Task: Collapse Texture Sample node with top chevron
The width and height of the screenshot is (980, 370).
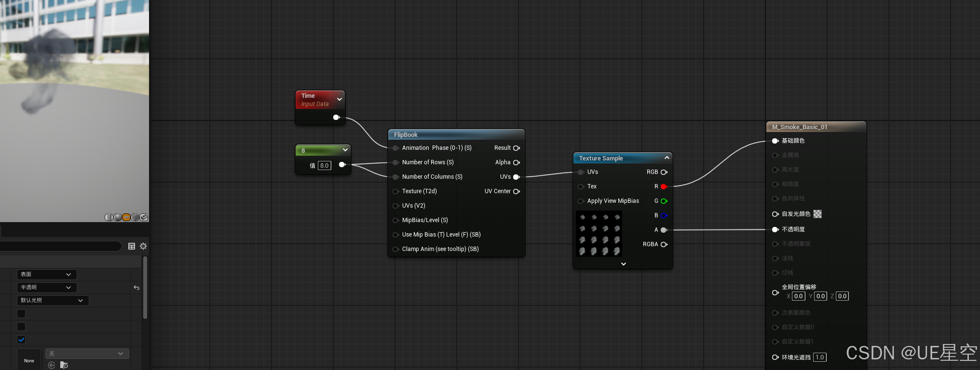Action: pyautogui.click(x=667, y=158)
